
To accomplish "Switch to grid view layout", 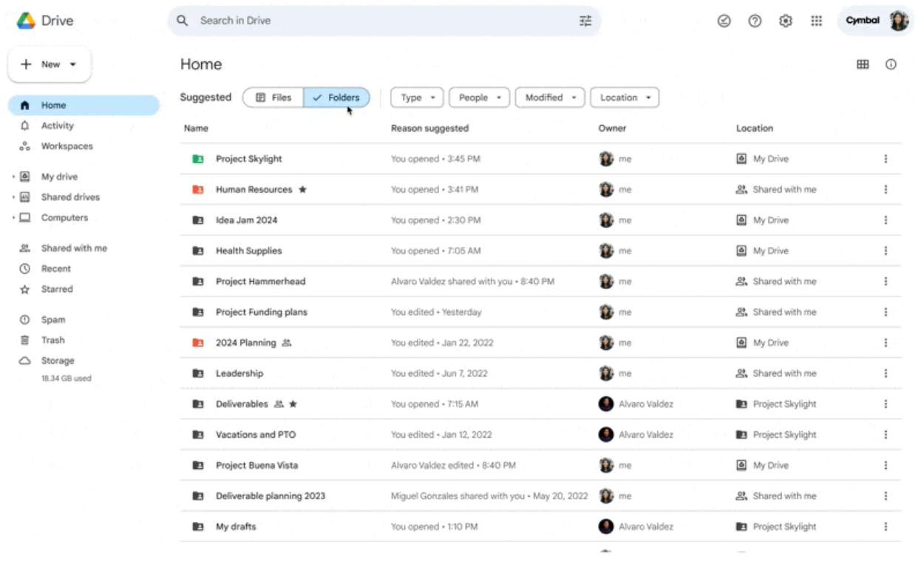I will (863, 64).
